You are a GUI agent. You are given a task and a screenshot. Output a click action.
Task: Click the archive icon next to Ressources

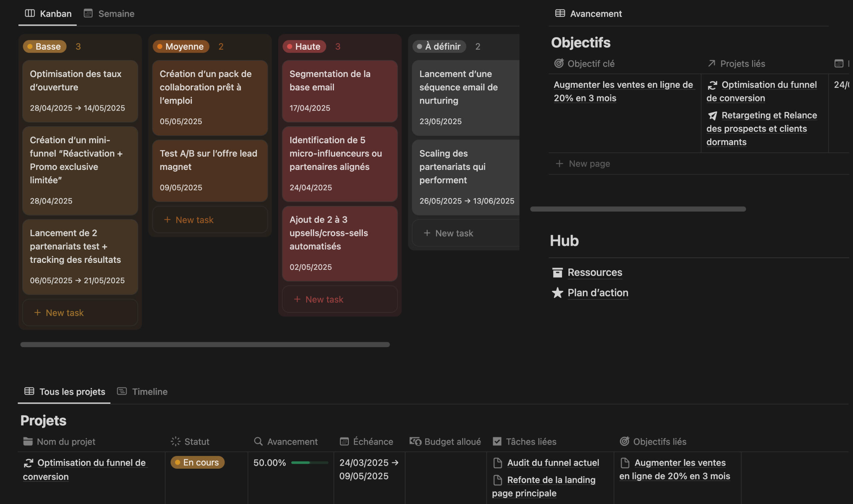(x=557, y=272)
